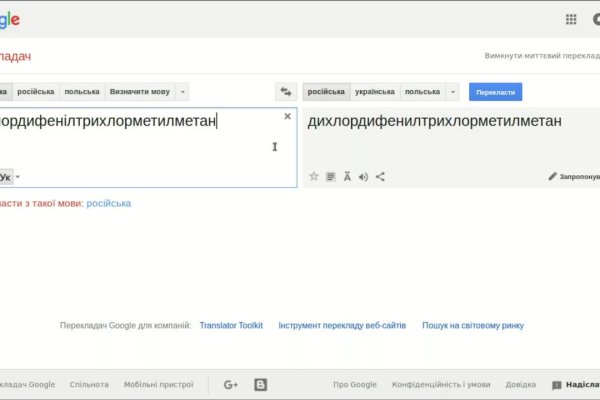Expand the source language dropdown arrow

click(x=182, y=92)
